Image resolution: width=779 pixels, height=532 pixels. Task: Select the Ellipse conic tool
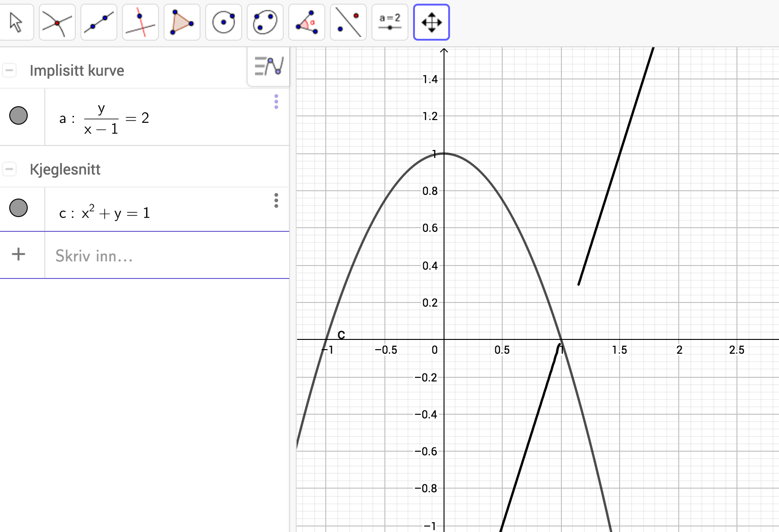tap(265, 22)
